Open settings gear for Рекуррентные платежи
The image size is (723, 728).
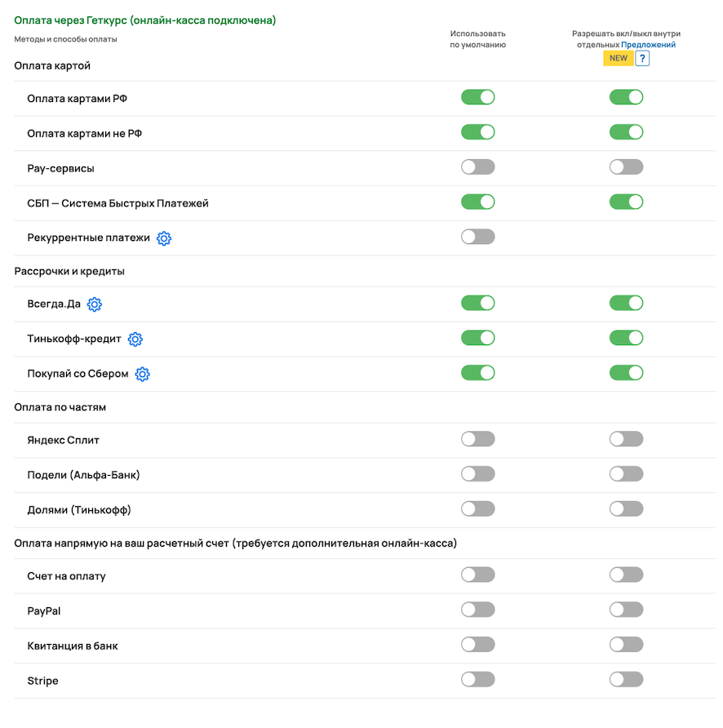coord(164,238)
